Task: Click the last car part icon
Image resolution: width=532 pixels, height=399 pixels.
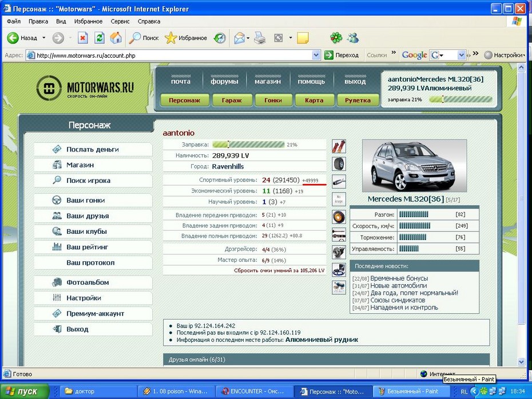Action: 339,287
